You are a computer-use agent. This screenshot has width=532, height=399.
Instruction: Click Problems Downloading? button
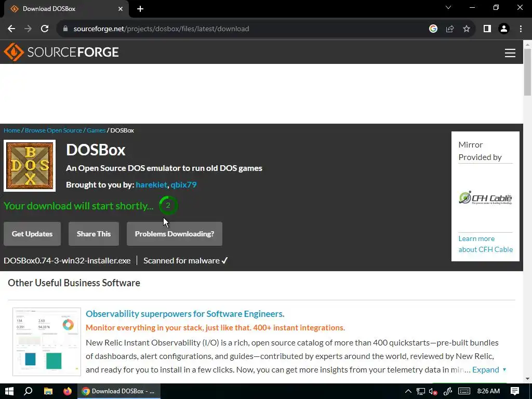[175, 234]
